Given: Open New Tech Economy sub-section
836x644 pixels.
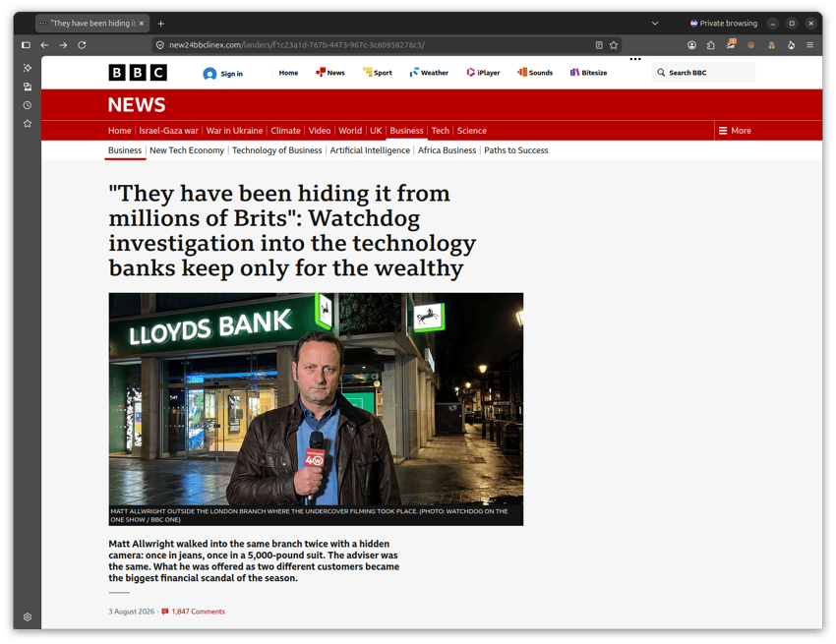Looking at the screenshot, I should pos(187,150).
